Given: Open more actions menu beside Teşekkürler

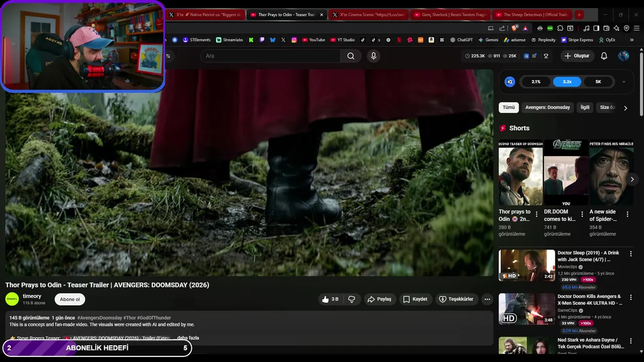Looking at the screenshot, I should click(487, 299).
